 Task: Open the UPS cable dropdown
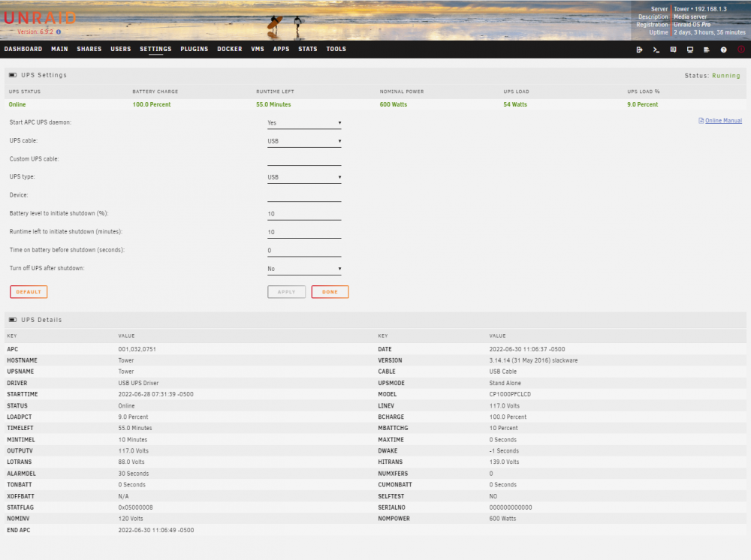point(304,141)
